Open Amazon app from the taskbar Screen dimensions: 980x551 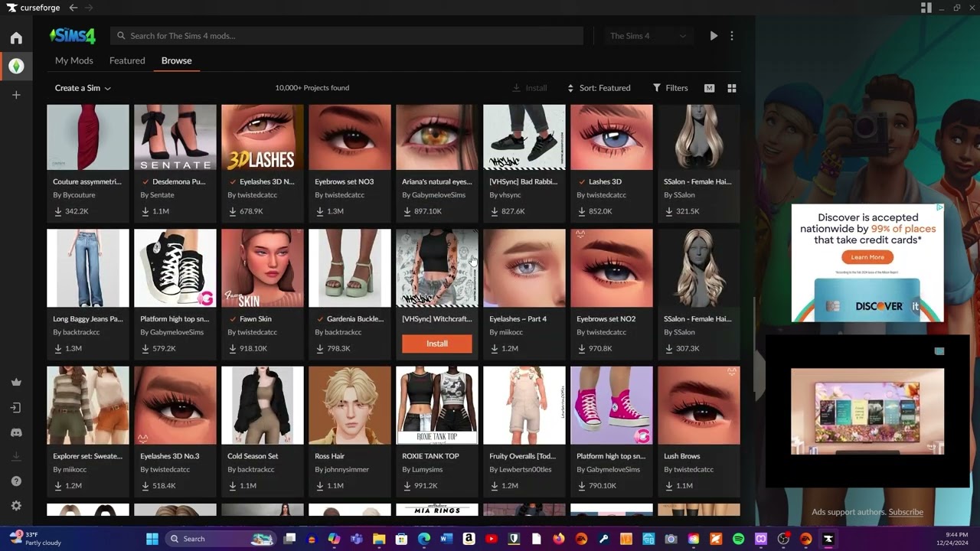(x=469, y=539)
